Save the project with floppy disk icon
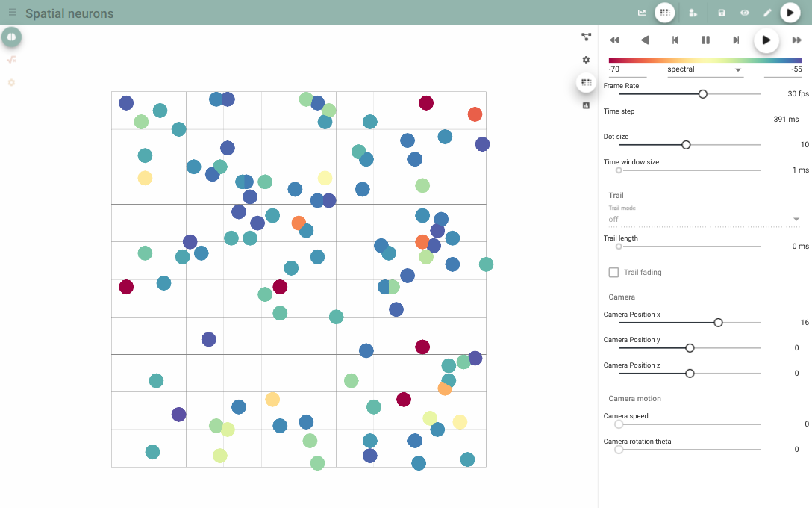This screenshot has width=812, height=508. [x=722, y=13]
